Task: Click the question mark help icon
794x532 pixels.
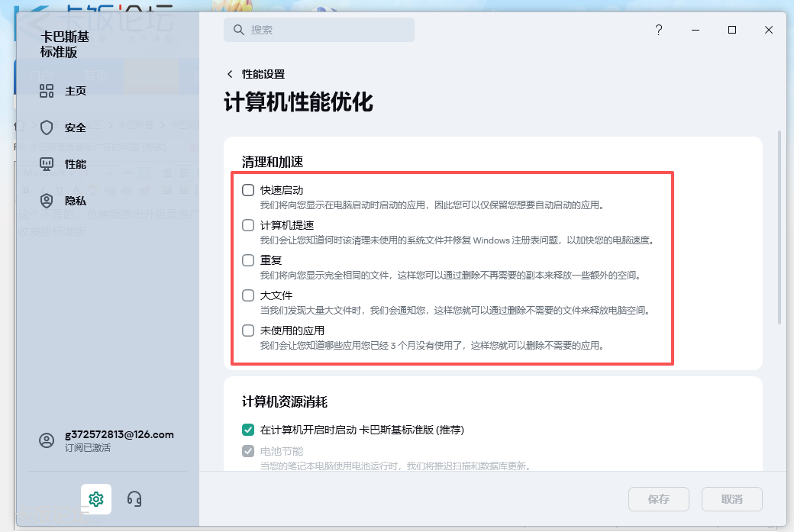Action: click(658, 30)
